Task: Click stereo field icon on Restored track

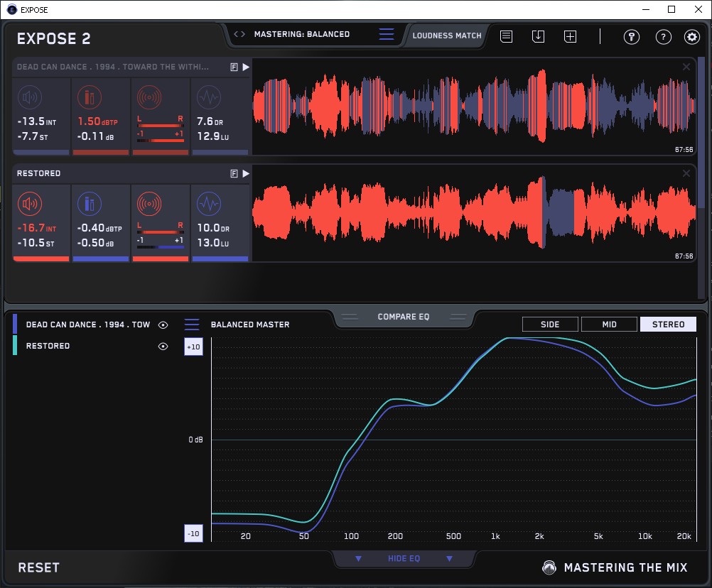Action: tap(149, 204)
